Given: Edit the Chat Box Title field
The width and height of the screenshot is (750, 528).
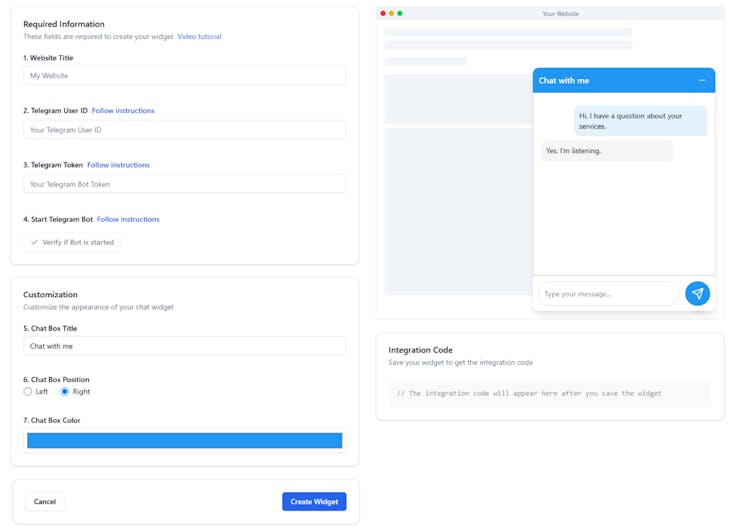Looking at the screenshot, I should 184,346.
